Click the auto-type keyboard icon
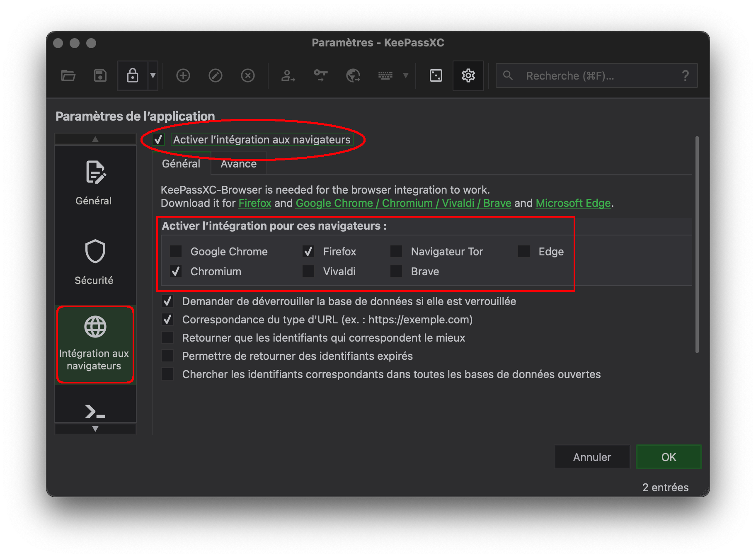756x558 pixels. [385, 75]
